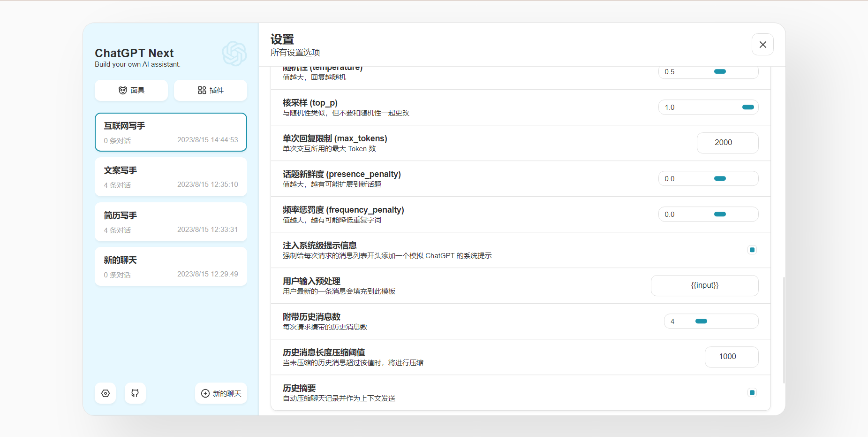Click the {{input}} template field
Viewport: 868px width, 437px height.
click(705, 285)
